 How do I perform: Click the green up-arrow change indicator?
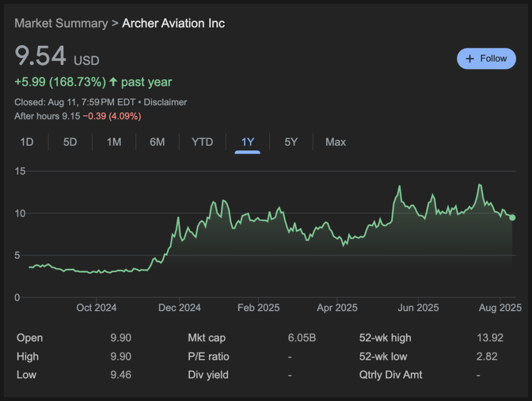click(x=113, y=82)
